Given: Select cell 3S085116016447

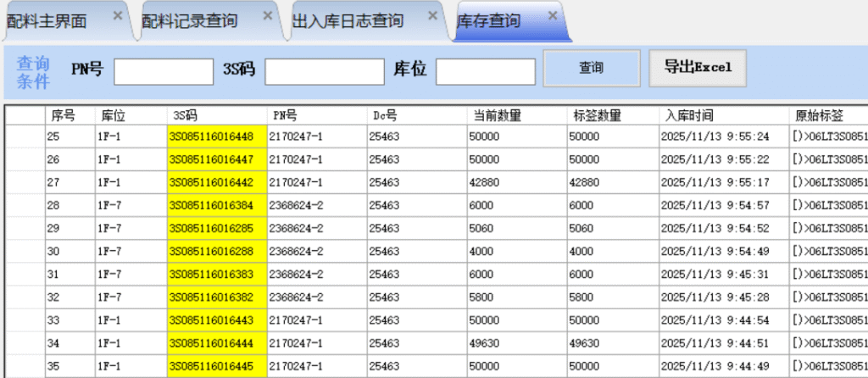Looking at the screenshot, I should tap(217, 159).
